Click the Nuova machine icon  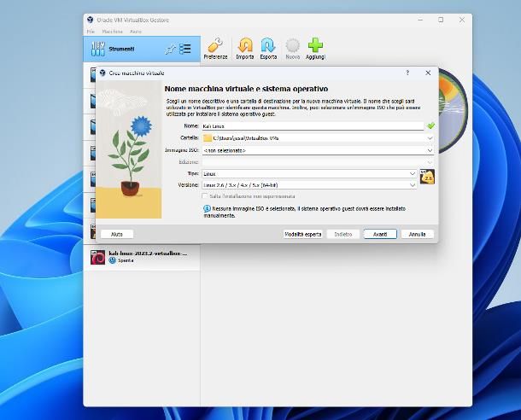(293, 45)
